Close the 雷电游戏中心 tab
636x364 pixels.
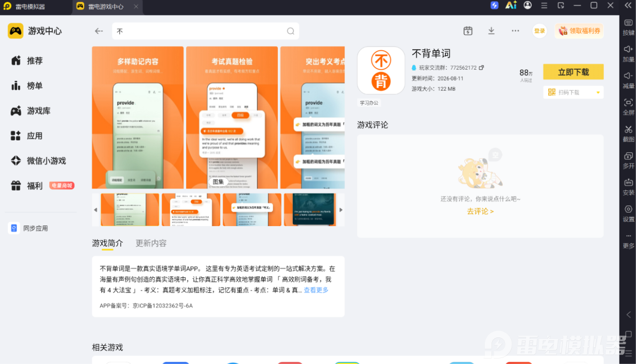click(136, 6)
